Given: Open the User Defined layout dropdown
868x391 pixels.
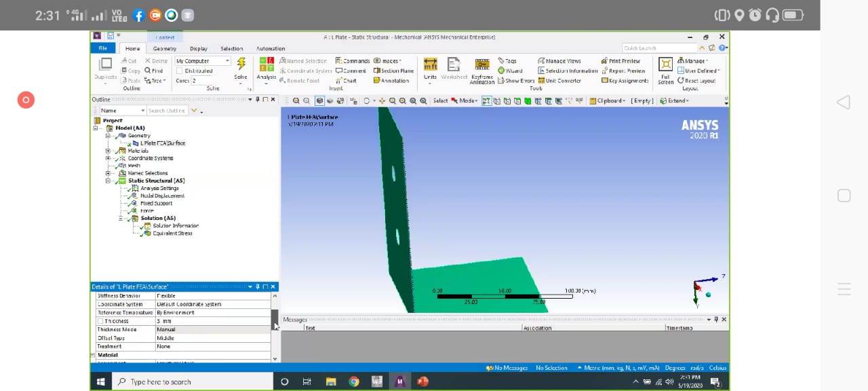Looking at the screenshot, I should [x=698, y=71].
